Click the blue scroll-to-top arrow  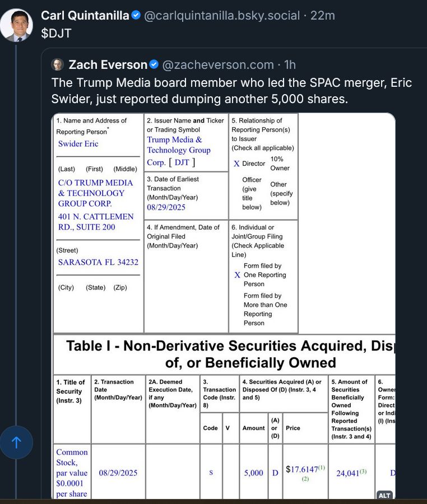pyautogui.click(x=17, y=442)
